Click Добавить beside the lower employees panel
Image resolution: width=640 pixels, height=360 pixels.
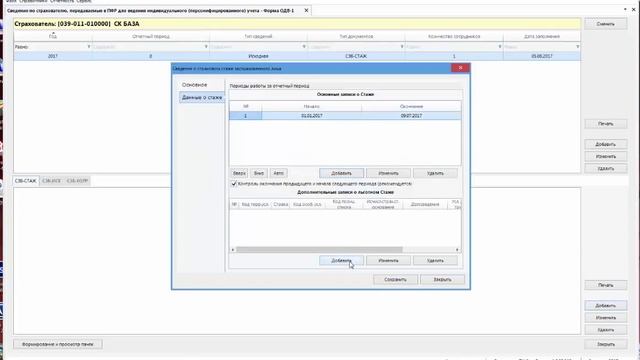click(606, 305)
